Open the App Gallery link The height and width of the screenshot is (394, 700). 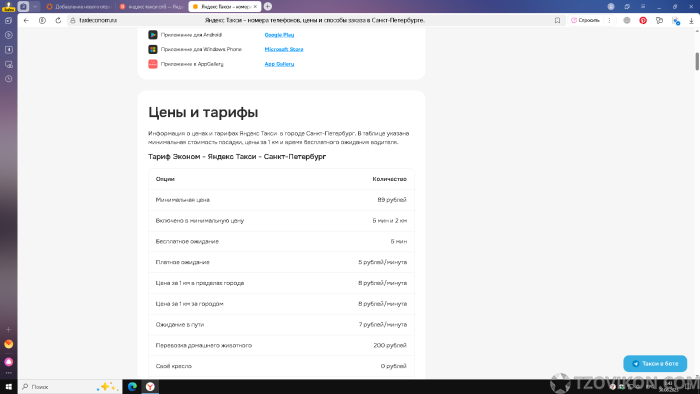(x=279, y=64)
